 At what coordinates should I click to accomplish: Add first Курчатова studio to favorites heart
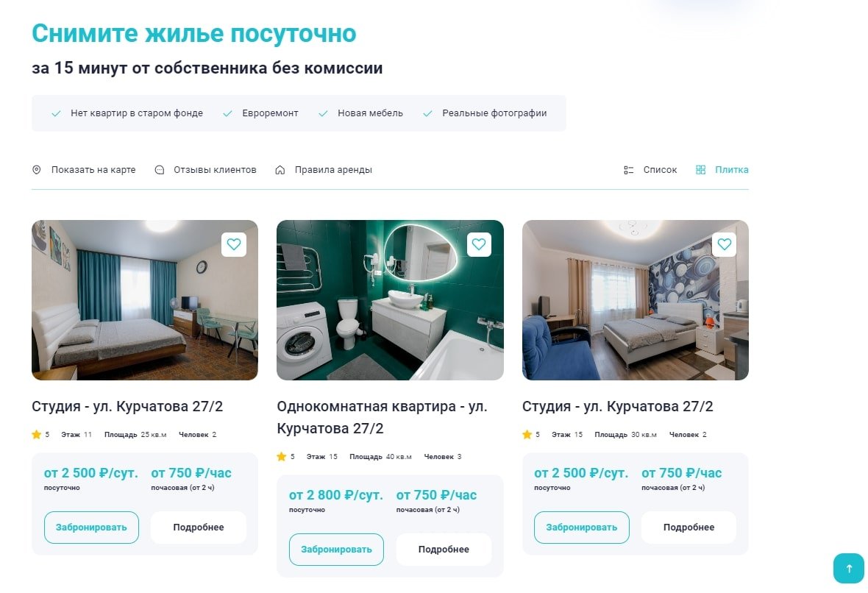click(234, 244)
